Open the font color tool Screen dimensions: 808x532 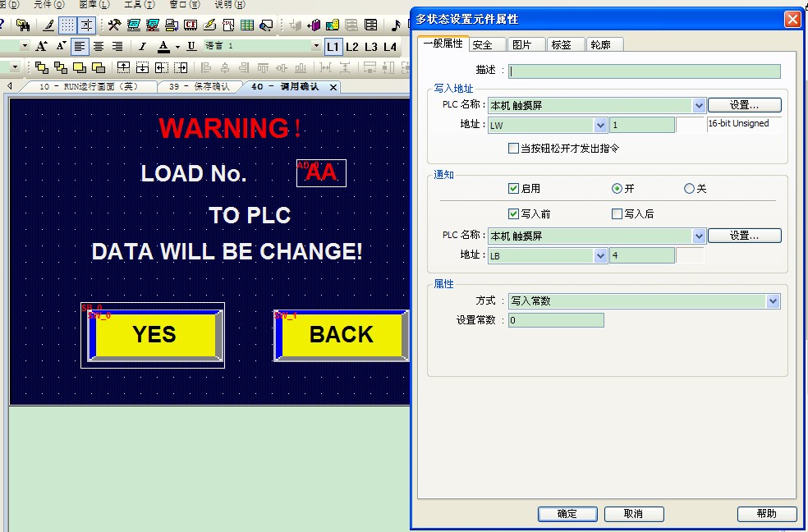pos(163,48)
